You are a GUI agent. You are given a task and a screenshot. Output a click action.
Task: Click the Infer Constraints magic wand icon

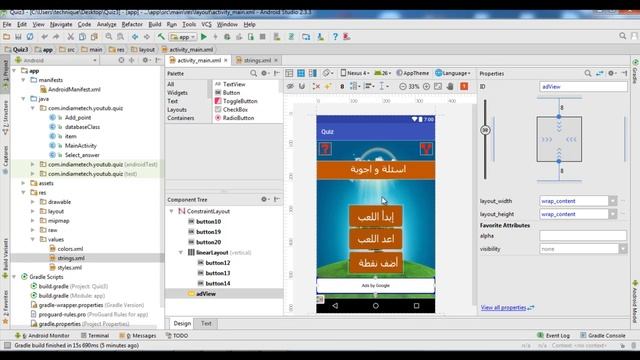click(328, 86)
